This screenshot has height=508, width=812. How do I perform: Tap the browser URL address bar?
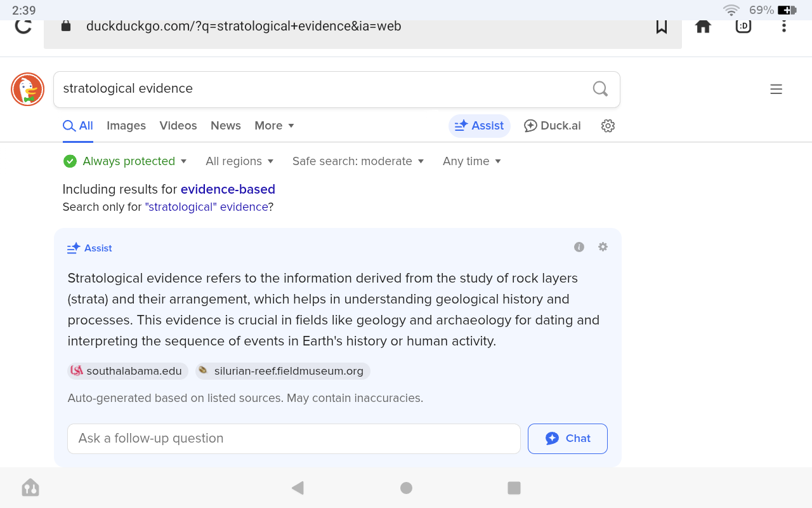click(363, 27)
